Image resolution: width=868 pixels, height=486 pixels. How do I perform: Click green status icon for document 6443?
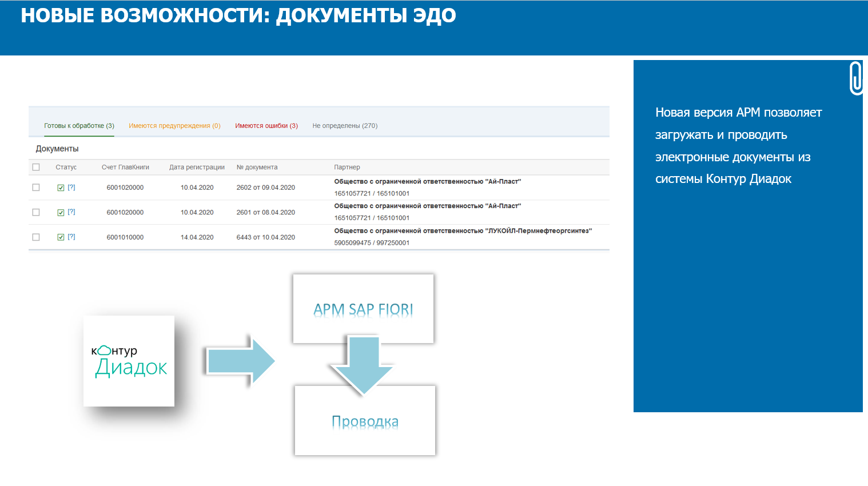coord(61,237)
